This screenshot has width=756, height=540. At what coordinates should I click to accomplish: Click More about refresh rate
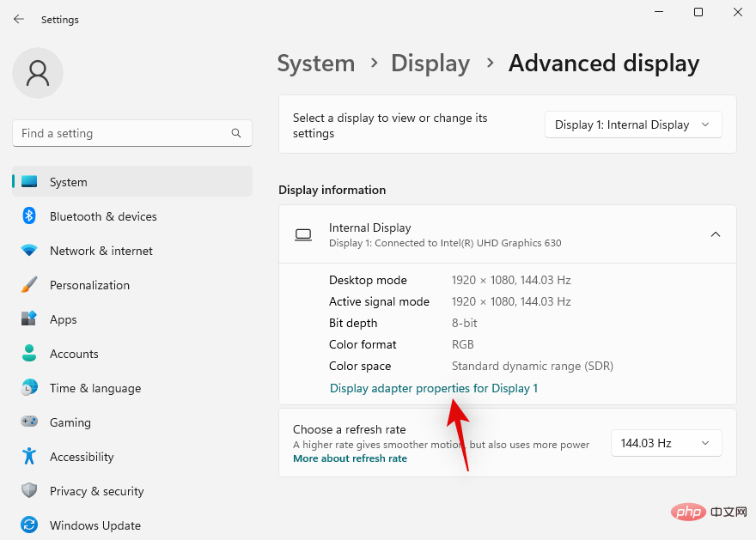(350, 458)
